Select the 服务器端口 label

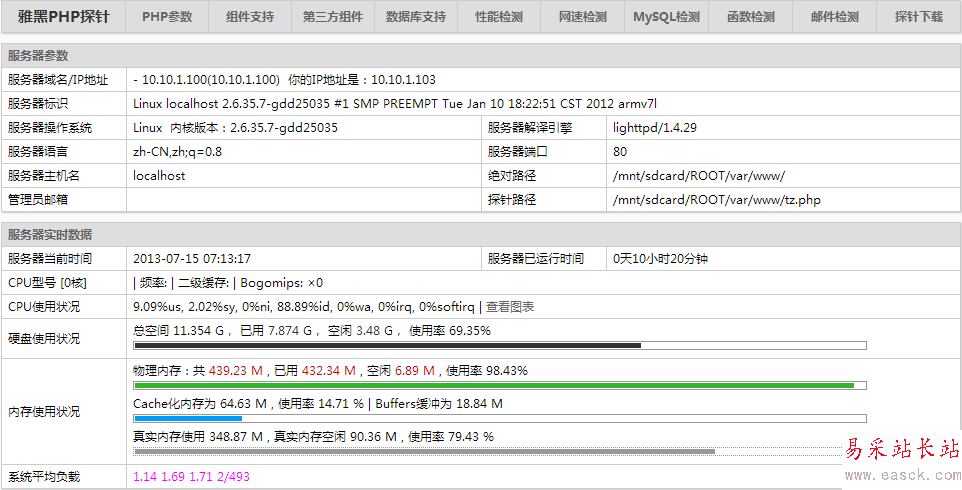(518, 152)
